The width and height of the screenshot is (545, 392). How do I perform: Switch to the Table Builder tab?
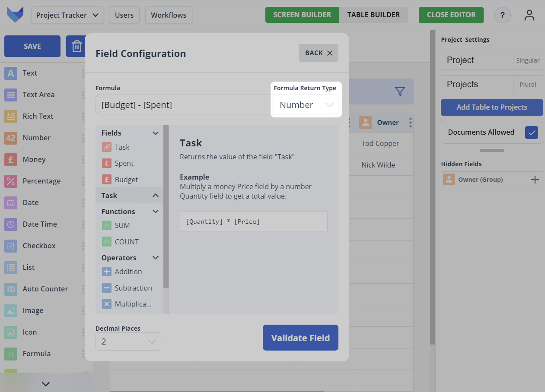[373, 15]
